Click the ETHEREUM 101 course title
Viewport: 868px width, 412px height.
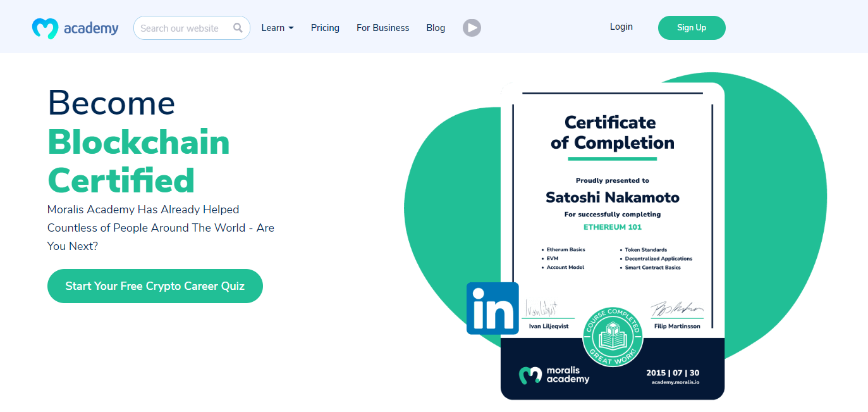pyautogui.click(x=613, y=227)
